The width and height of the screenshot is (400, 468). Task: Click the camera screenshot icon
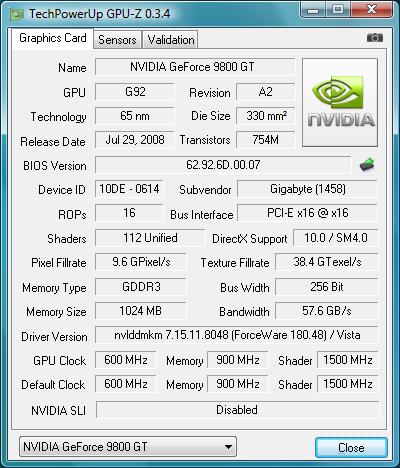(x=375, y=38)
